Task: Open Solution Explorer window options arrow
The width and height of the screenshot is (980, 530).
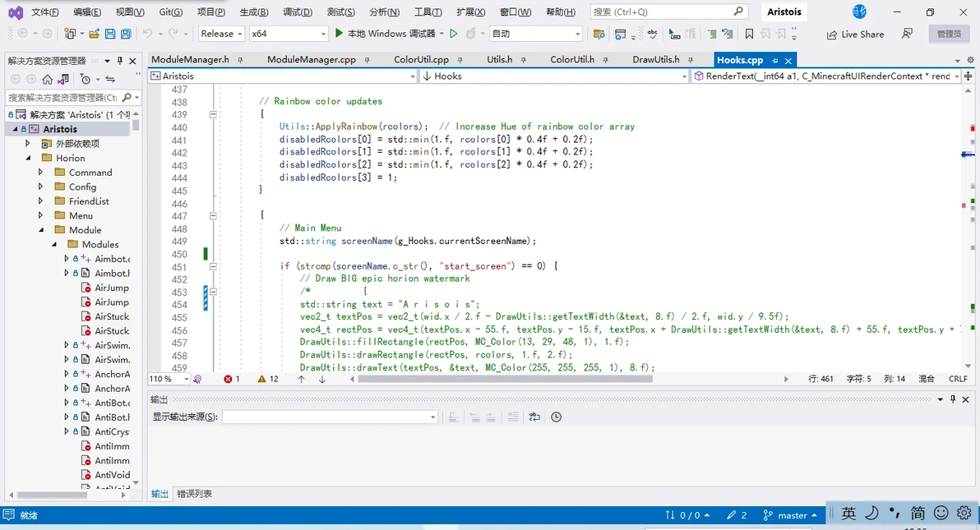Action: [x=108, y=61]
